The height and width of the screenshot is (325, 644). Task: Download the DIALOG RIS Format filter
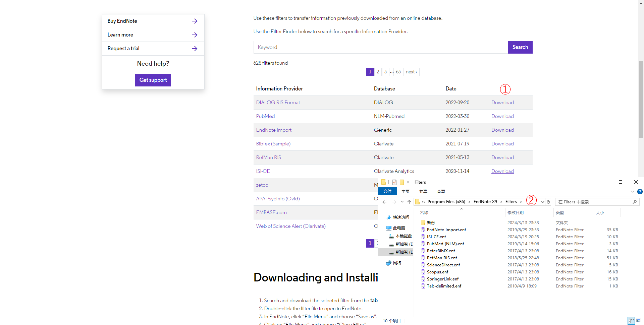pos(502,103)
